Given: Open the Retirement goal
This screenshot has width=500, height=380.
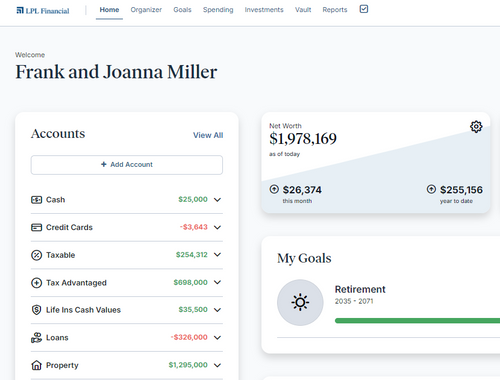Looking at the screenshot, I should [x=360, y=289].
